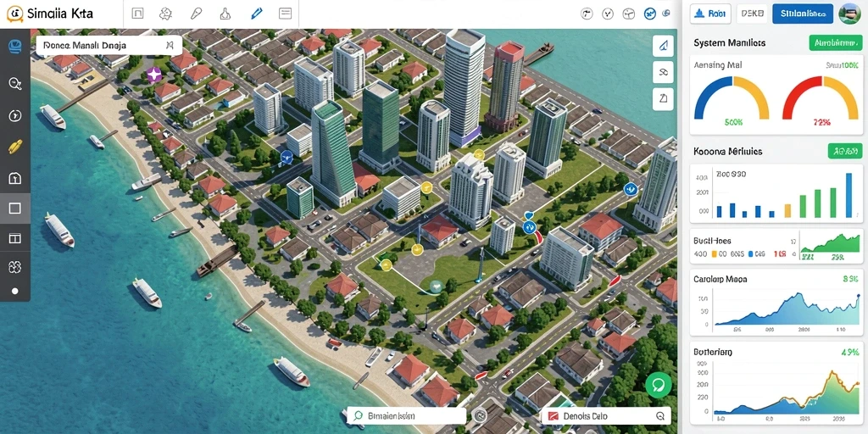Click the Root button in the right panel
Viewport: 868px width, 434px height.
[x=711, y=14]
